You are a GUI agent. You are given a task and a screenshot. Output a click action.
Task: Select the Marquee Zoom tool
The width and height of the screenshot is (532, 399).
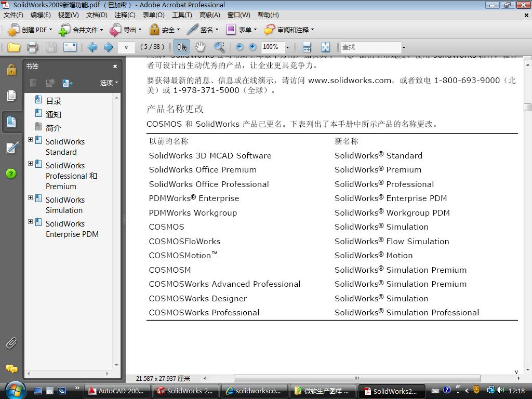[x=219, y=47]
